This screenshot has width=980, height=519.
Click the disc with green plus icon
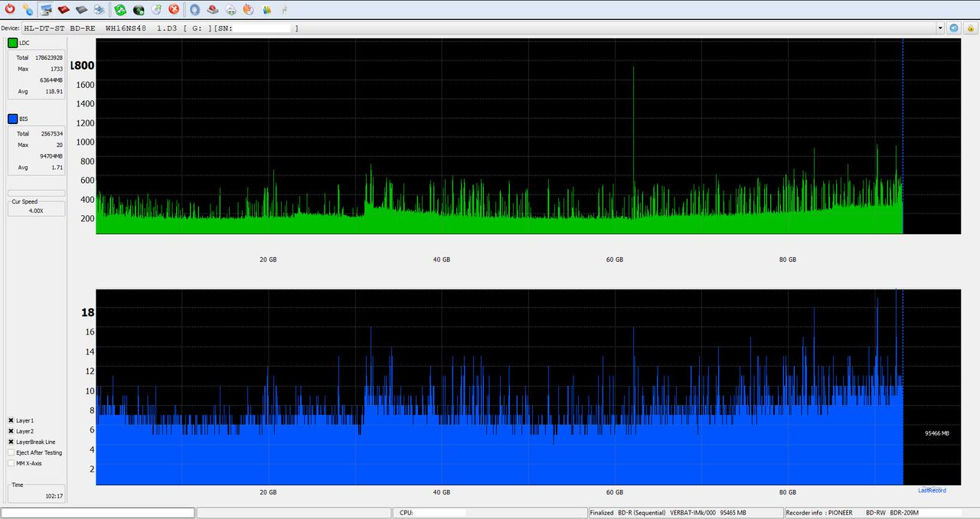pyautogui.click(x=230, y=9)
